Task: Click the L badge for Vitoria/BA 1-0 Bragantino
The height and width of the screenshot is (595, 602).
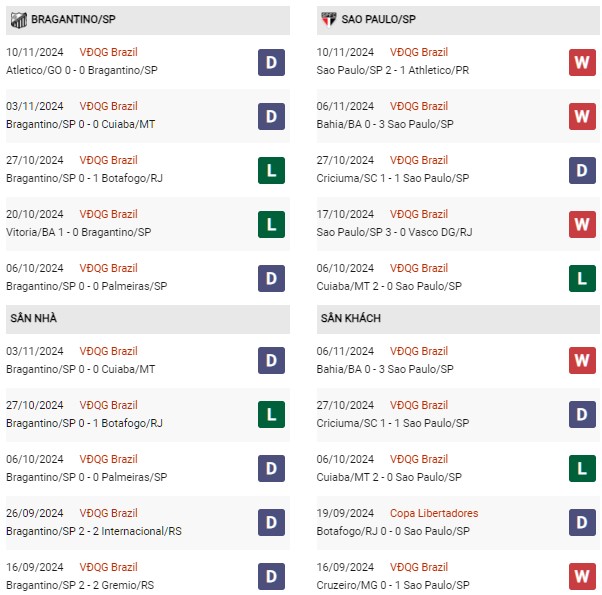Action: click(x=271, y=224)
